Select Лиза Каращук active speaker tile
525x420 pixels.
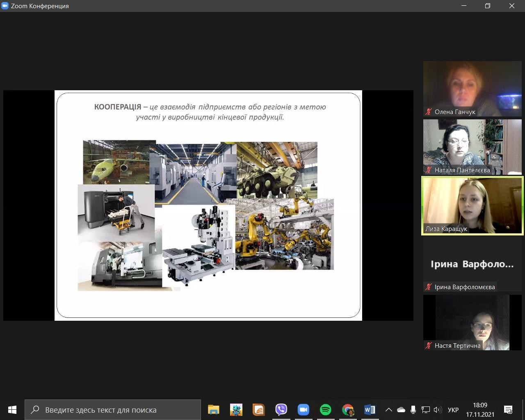pyautogui.click(x=472, y=205)
